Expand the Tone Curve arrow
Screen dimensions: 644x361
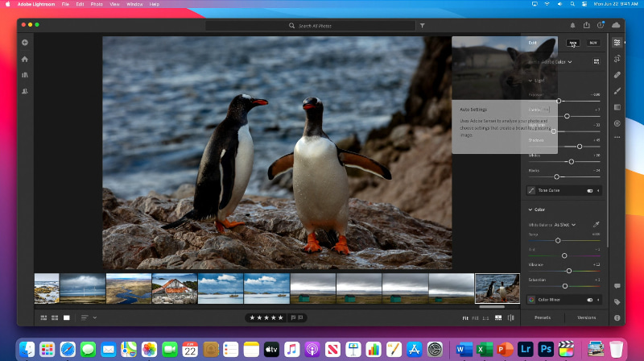[x=598, y=191]
